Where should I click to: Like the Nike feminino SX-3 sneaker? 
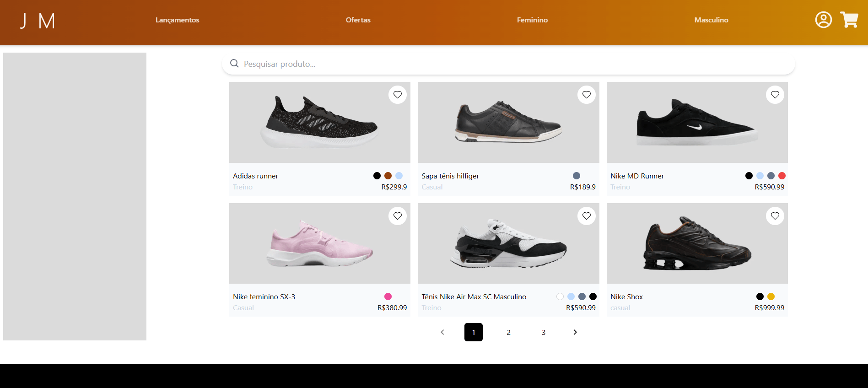pyautogui.click(x=397, y=216)
